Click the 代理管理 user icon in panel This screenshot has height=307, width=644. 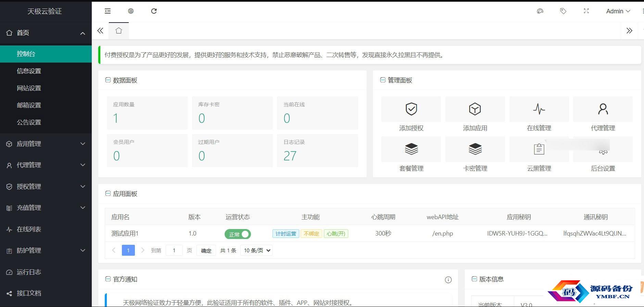(603, 109)
